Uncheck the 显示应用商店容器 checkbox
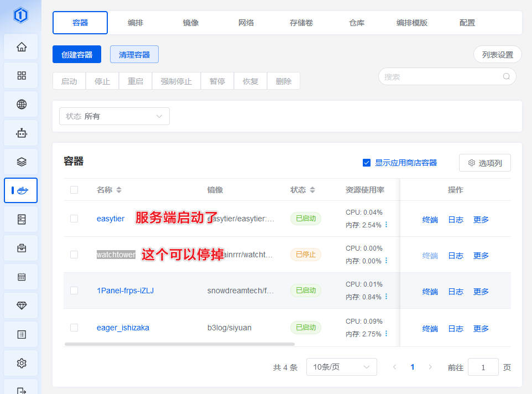 coord(366,163)
